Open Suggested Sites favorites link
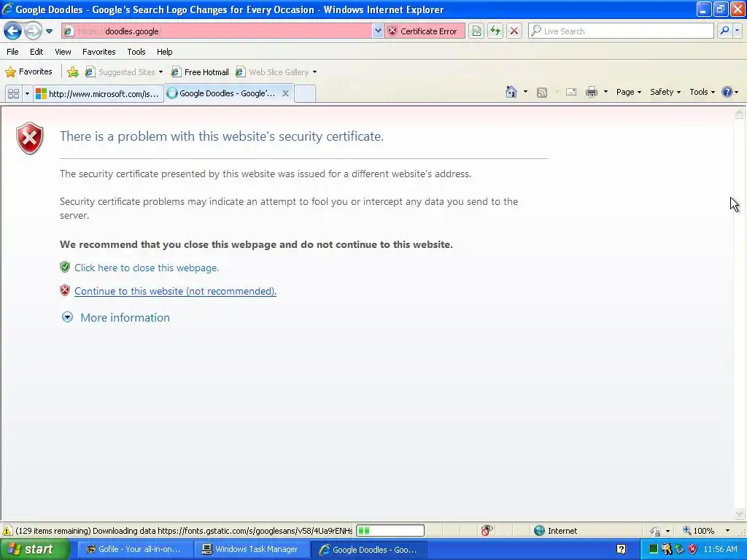Screen dimensions: 747x560 [x=124, y=72]
